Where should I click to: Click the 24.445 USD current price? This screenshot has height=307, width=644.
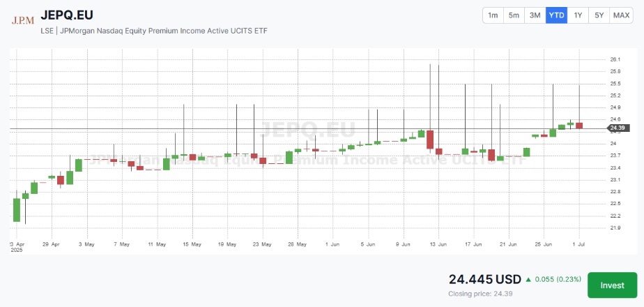484,280
